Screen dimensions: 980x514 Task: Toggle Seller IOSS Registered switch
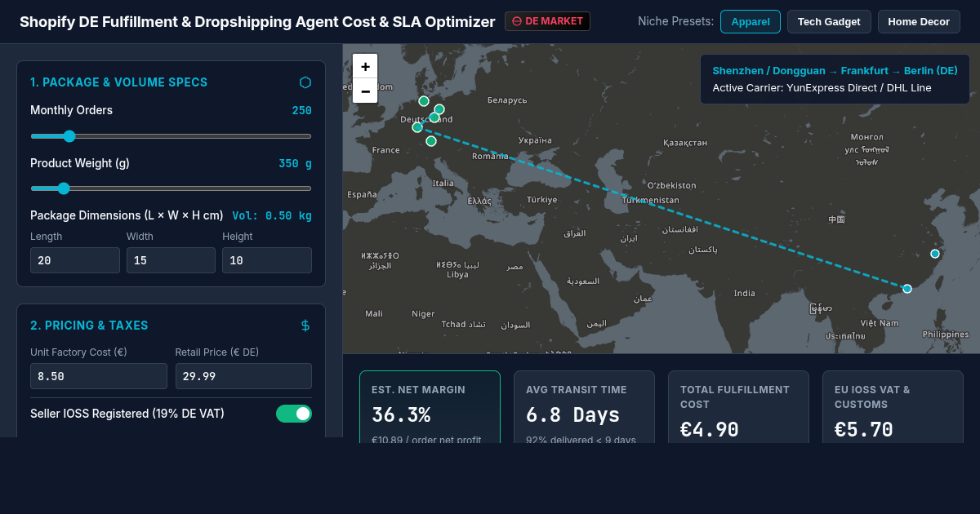294,414
